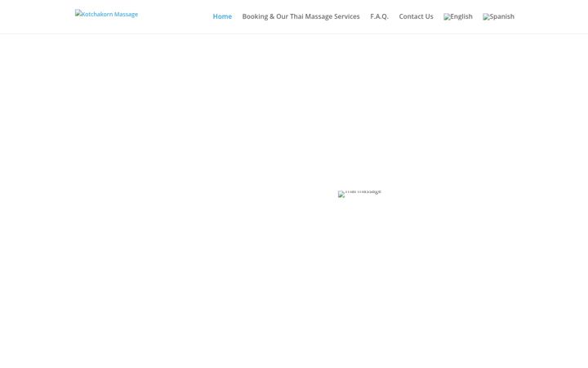The height and width of the screenshot is (368, 588).
Task: Click the broken Thai massage image
Action: click(359, 194)
